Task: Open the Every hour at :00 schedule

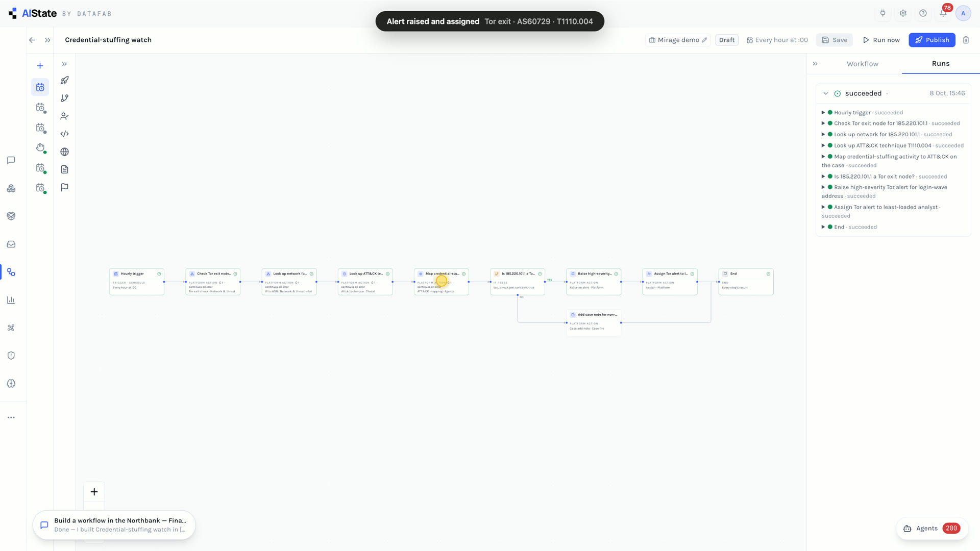Action: (x=777, y=40)
